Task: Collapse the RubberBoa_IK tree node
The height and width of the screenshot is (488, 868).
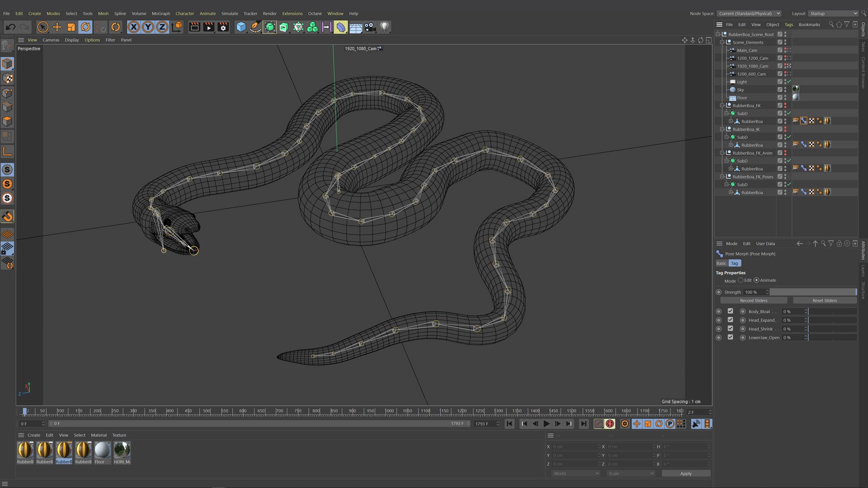Action: [722, 129]
